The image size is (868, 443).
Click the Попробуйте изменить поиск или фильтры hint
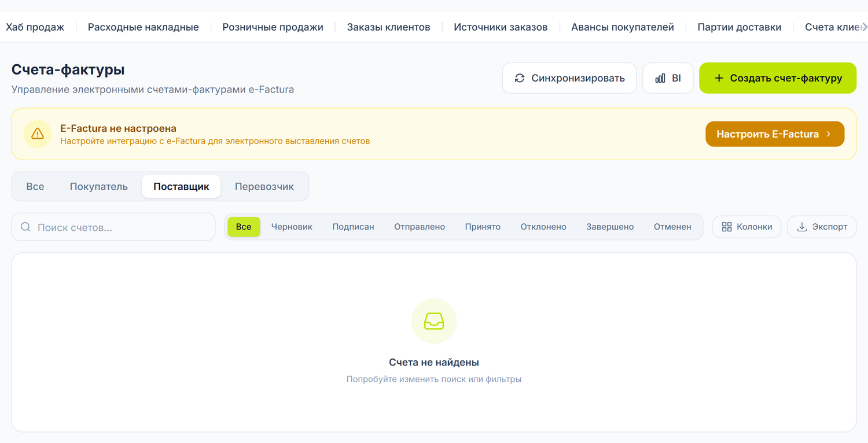[434, 379]
